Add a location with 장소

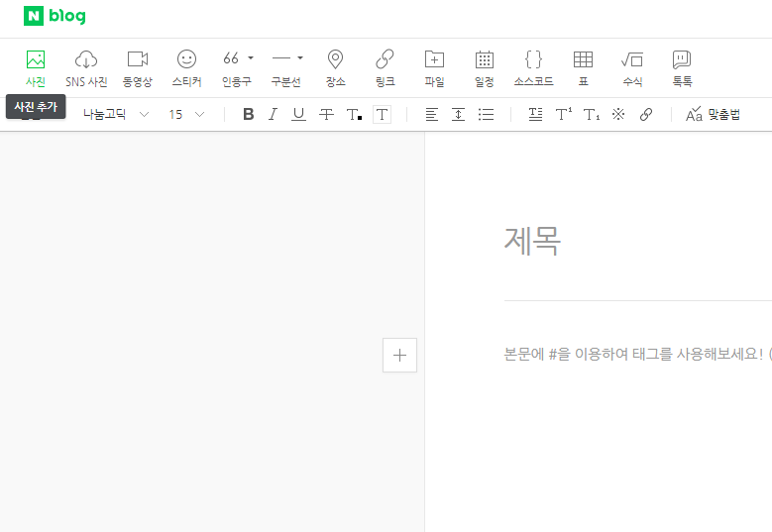335,68
